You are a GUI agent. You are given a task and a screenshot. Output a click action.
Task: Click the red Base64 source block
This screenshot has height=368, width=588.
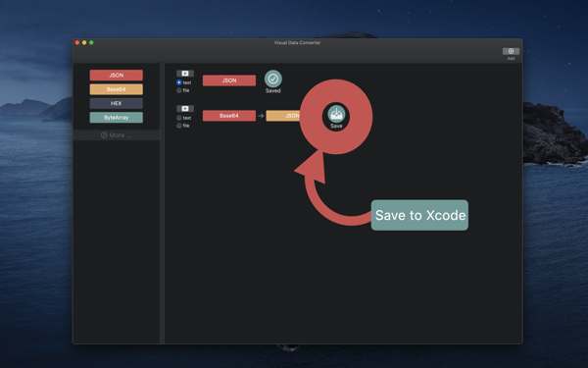(229, 116)
